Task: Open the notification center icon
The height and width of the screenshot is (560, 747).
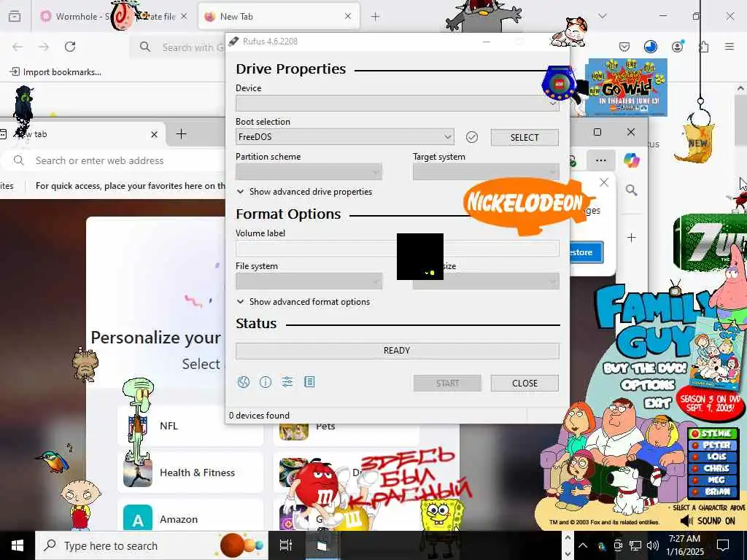Action: pos(723,545)
